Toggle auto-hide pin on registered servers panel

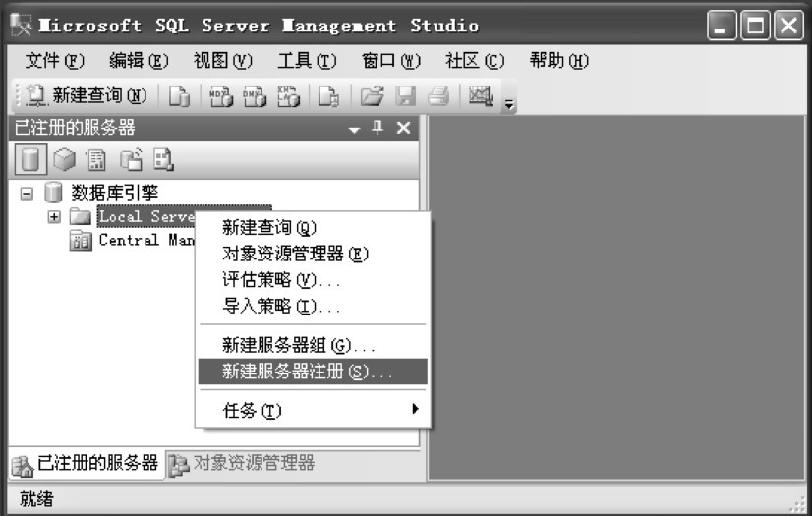coord(378,128)
